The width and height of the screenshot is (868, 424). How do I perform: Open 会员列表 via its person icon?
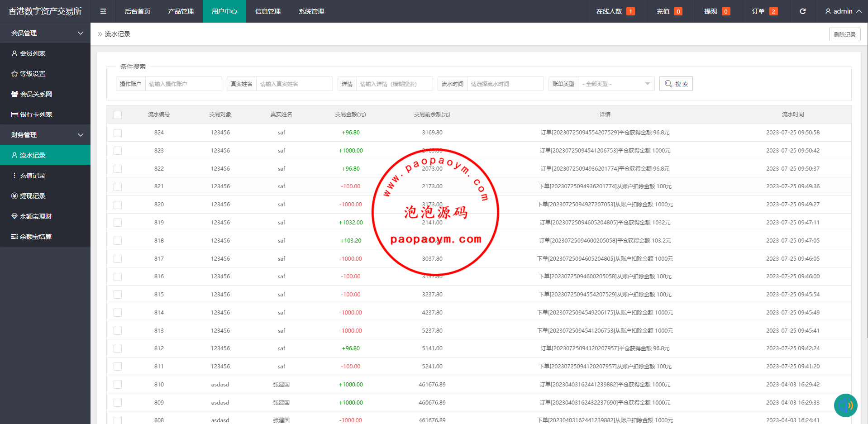click(14, 53)
